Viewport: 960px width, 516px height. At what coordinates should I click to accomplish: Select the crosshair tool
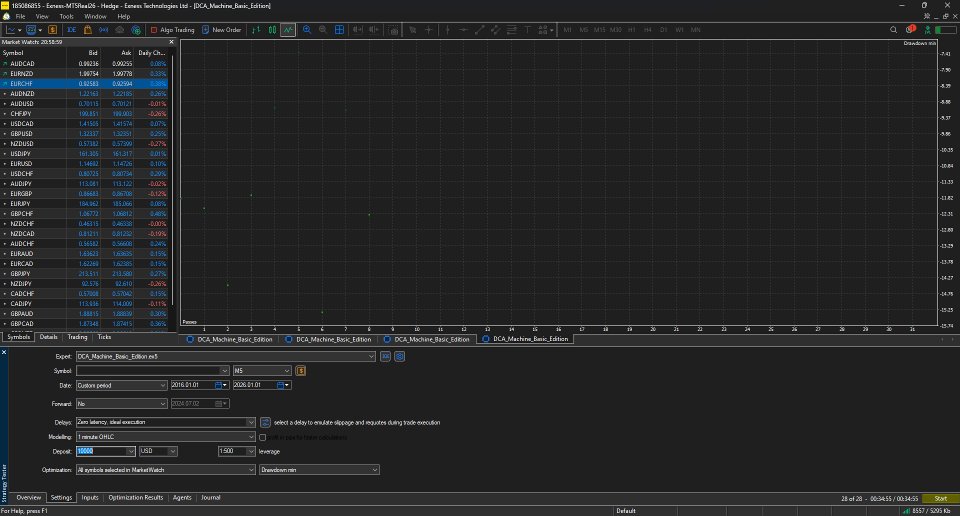point(429,29)
